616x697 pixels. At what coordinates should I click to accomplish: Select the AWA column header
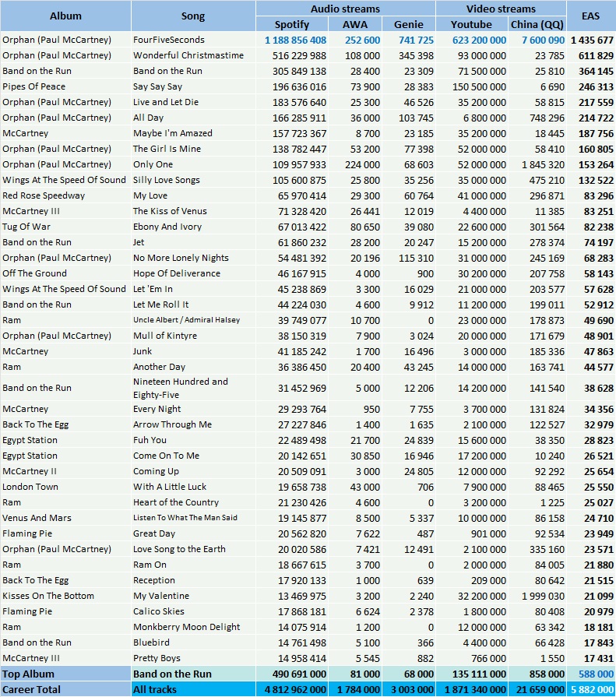click(355, 24)
